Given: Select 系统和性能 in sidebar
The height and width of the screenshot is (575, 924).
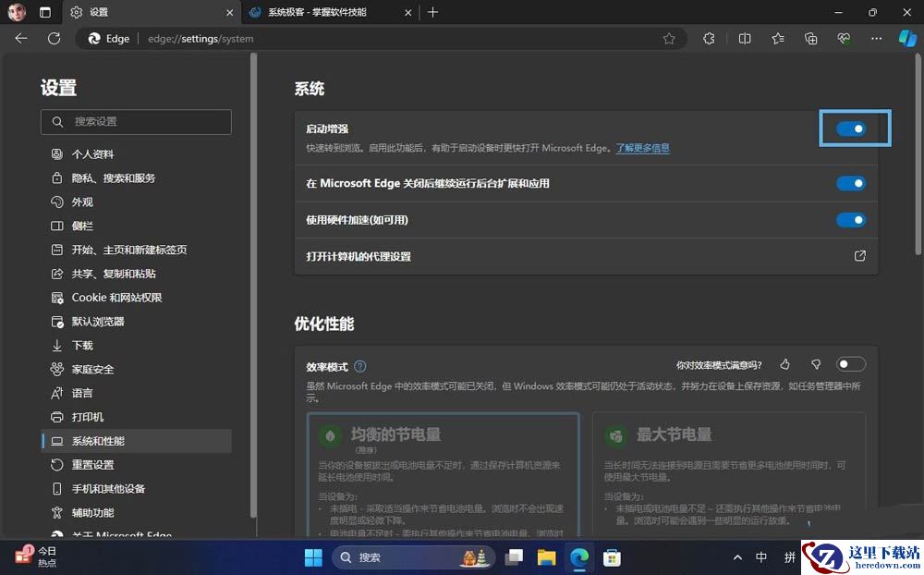Looking at the screenshot, I should (136, 441).
